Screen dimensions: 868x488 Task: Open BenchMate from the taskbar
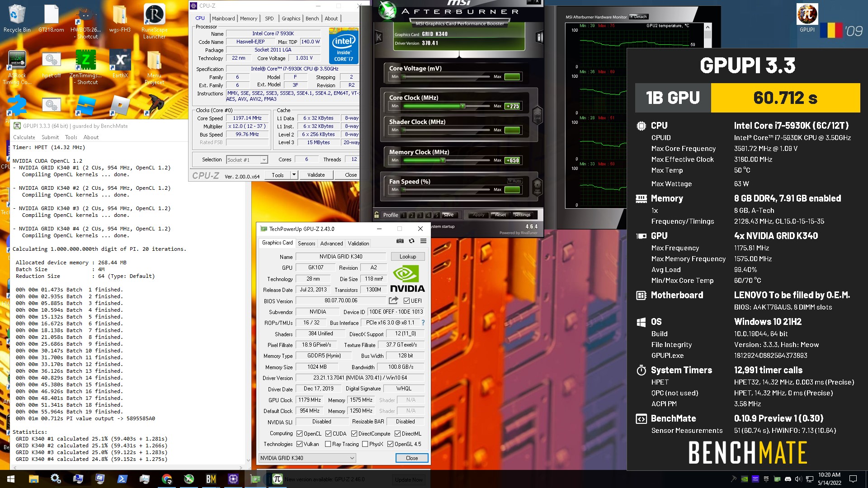click(211, 479)
